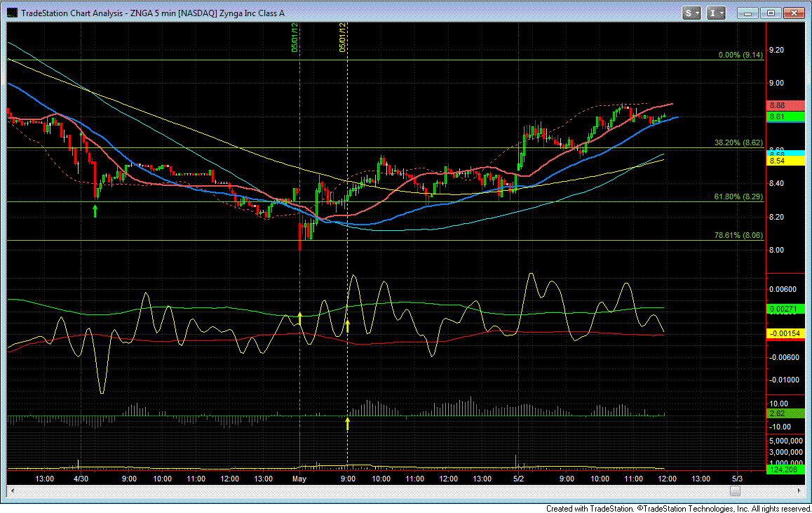Click the left arrow of the horizontal scrollbar
The image size is (812, 513).
[x=12, y=491]
